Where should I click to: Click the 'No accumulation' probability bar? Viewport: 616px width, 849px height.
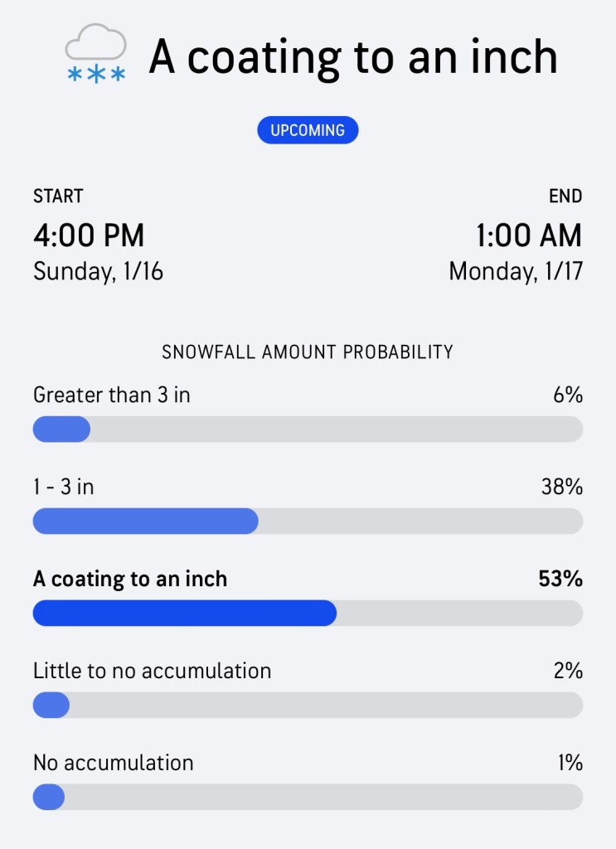point(308,797)
